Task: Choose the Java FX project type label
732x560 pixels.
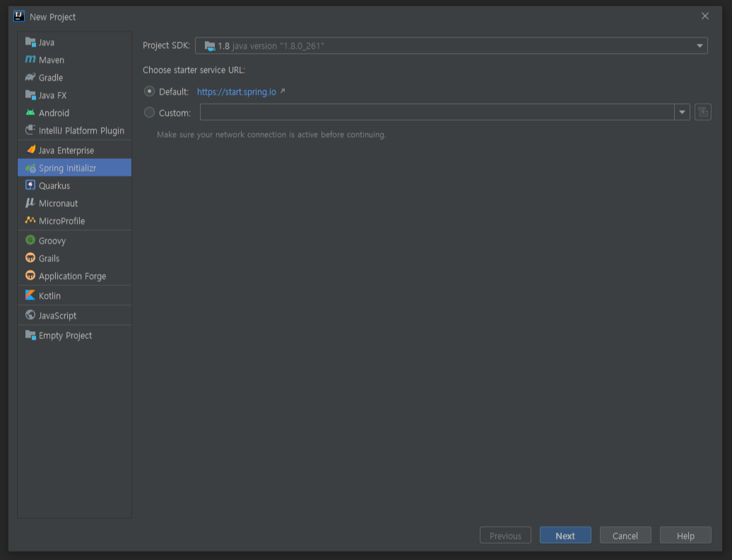Action: pos(53,95)
